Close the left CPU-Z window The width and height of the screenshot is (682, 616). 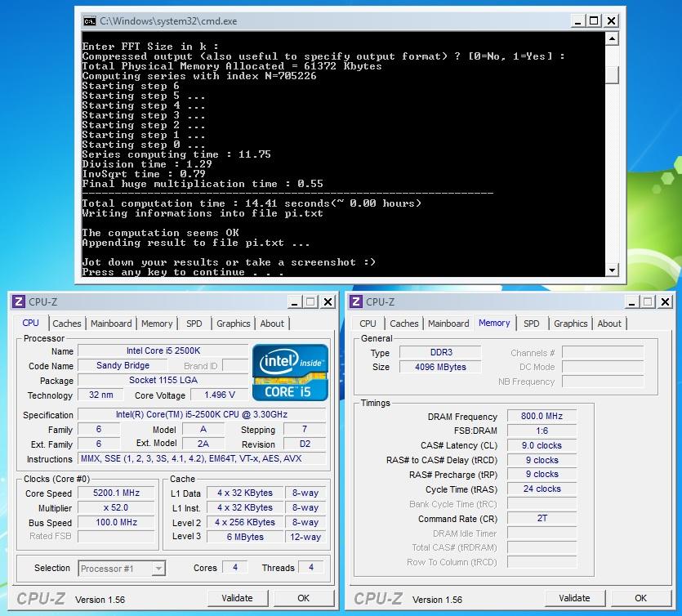point(328,302)
